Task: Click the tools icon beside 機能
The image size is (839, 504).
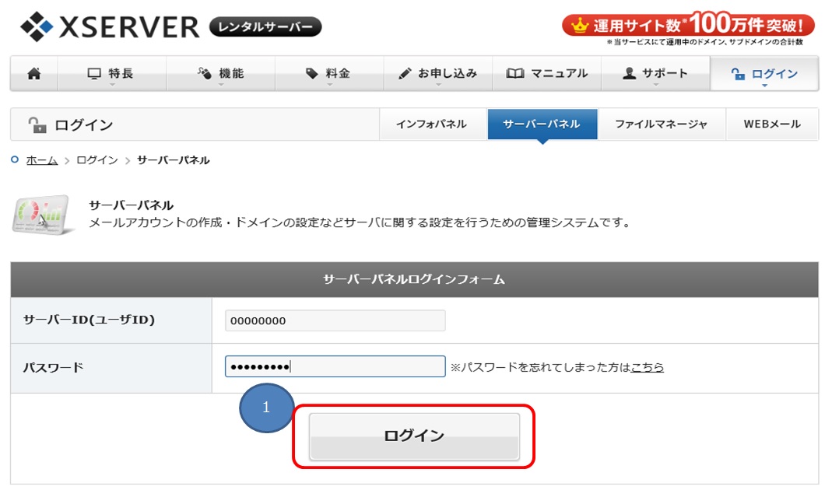Action: click(203, 72)
